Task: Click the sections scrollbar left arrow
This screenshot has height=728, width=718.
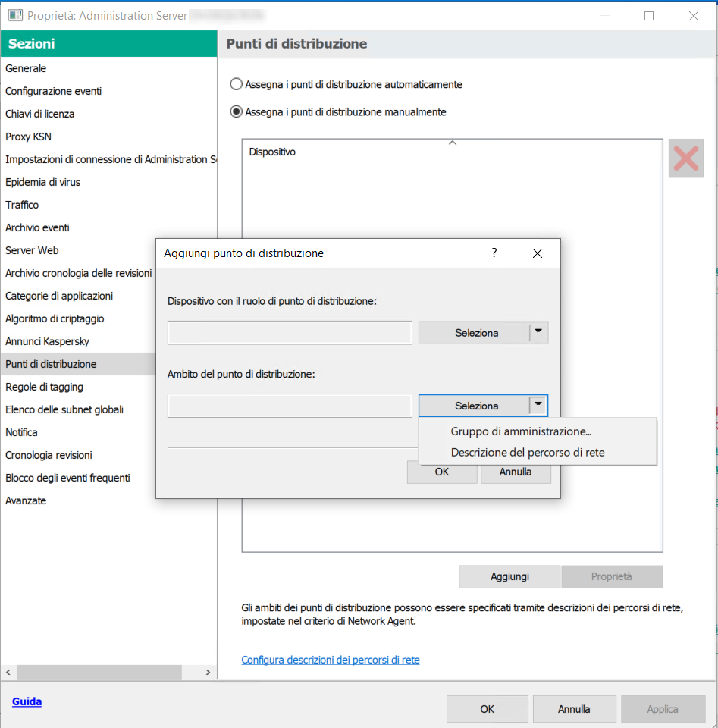Action: pos(8,672)
